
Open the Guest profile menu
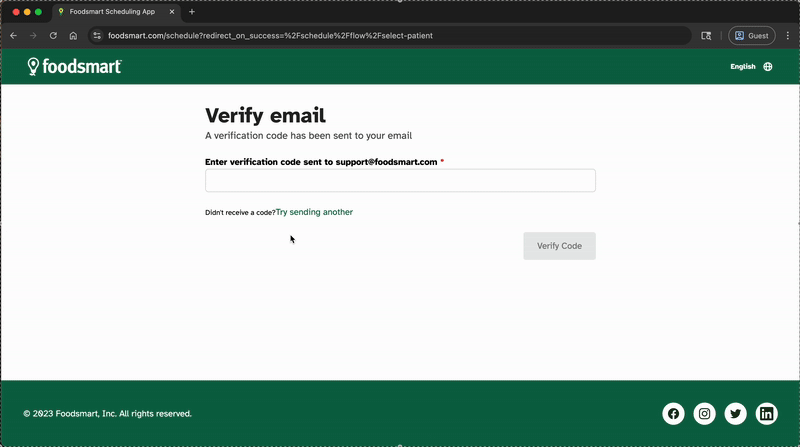(x=751, y=36)
